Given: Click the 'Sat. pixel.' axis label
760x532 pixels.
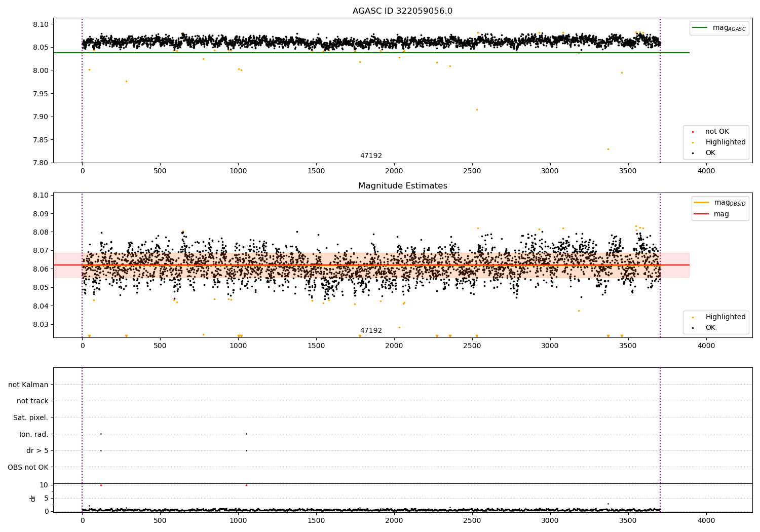Looking at the screenshot, I should coord(31,417).
